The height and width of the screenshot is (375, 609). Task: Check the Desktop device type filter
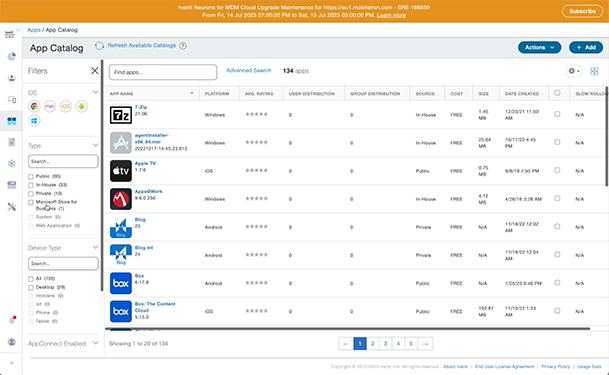tap(31, 288)
